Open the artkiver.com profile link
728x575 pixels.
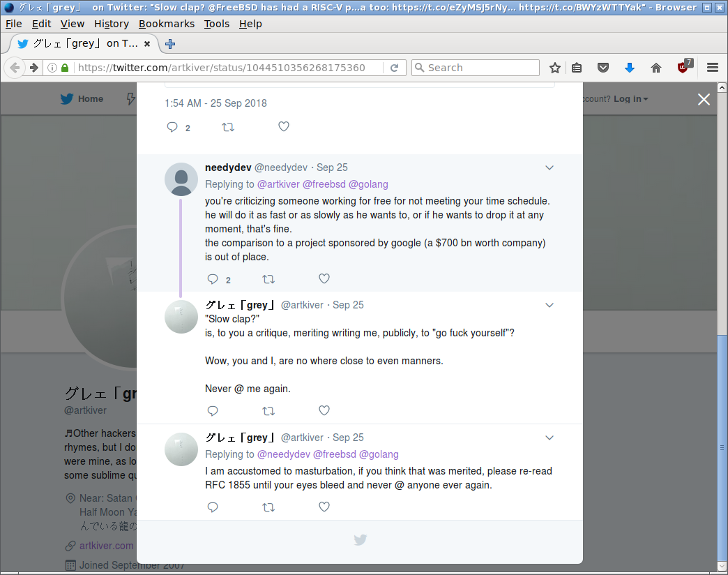(106, 546)
